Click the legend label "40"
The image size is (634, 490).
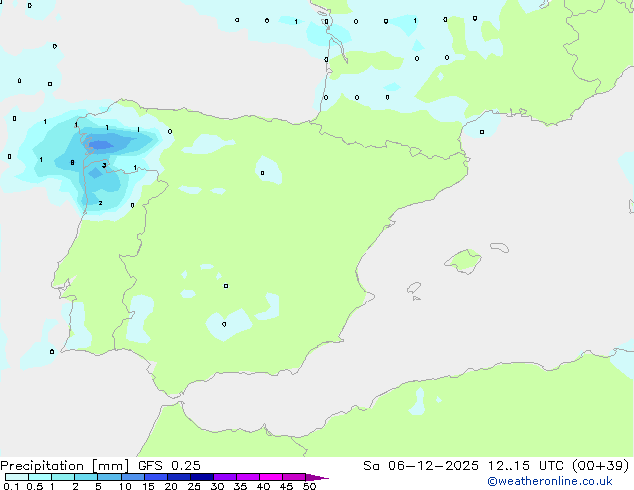[263, 486]
